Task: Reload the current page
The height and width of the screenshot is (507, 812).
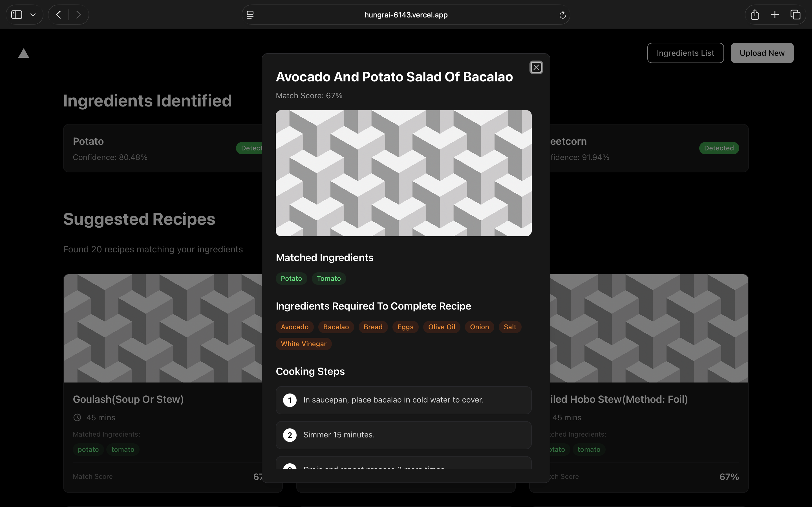Action: point(562,15)
